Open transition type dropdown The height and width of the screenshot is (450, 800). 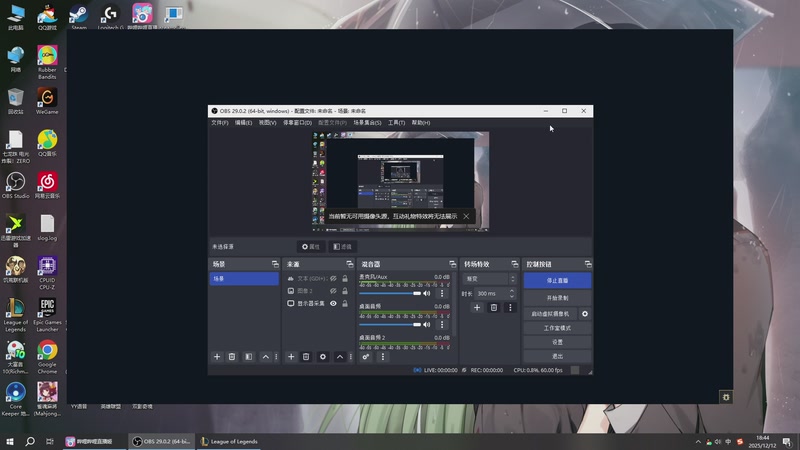click(x=490, y=279)
